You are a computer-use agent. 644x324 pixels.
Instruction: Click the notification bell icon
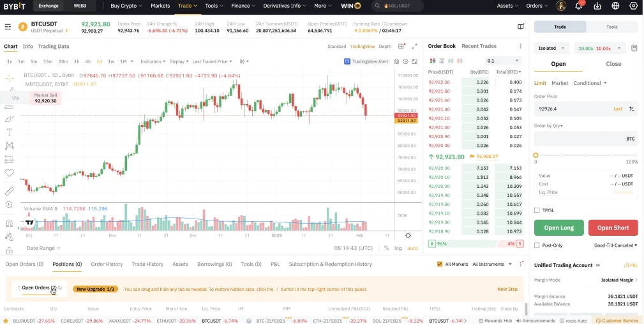click(579, 6)
